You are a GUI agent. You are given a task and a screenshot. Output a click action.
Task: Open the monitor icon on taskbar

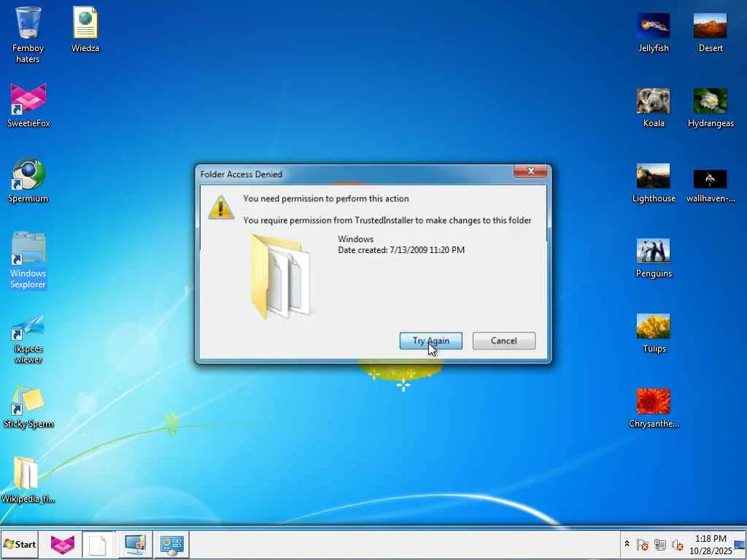point(135,544)
